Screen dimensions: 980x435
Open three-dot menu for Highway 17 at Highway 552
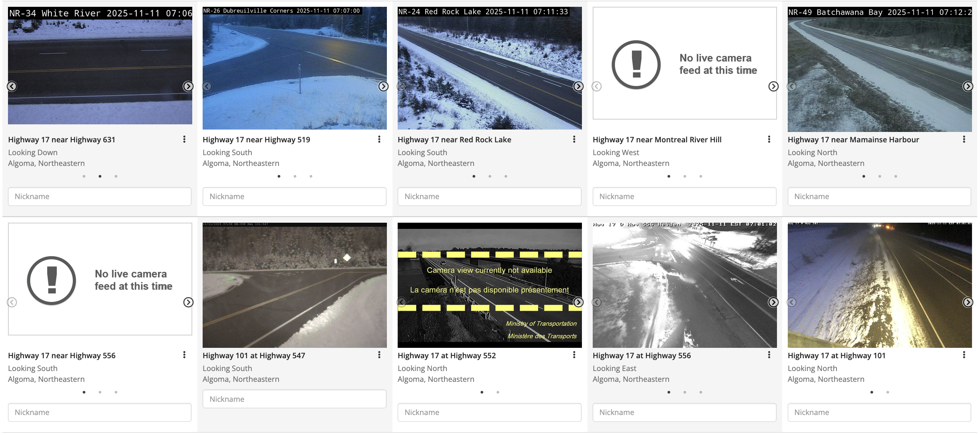[x=574, y=355]
